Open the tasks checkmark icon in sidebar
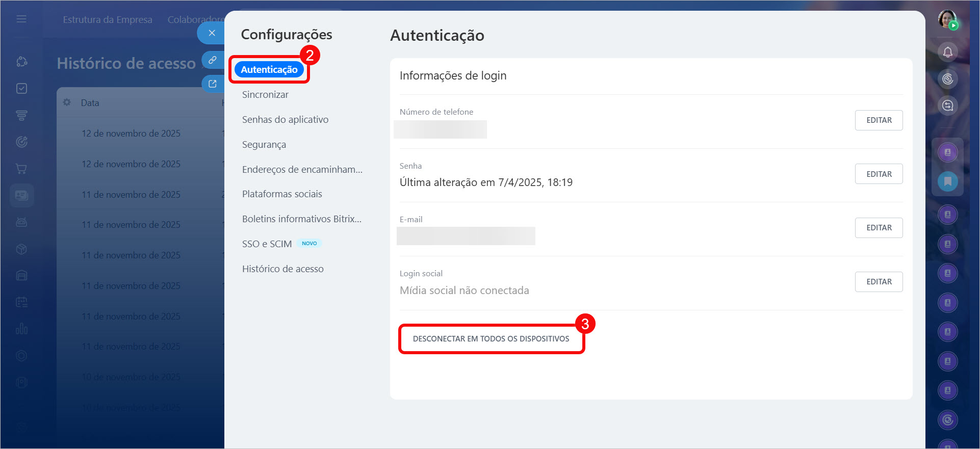 point(21,89)
